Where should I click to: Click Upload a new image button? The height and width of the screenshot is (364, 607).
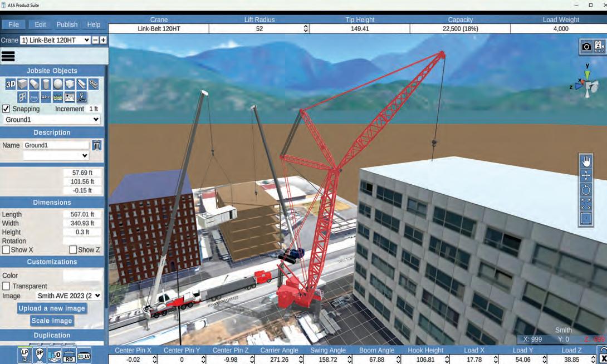(52, 308)
